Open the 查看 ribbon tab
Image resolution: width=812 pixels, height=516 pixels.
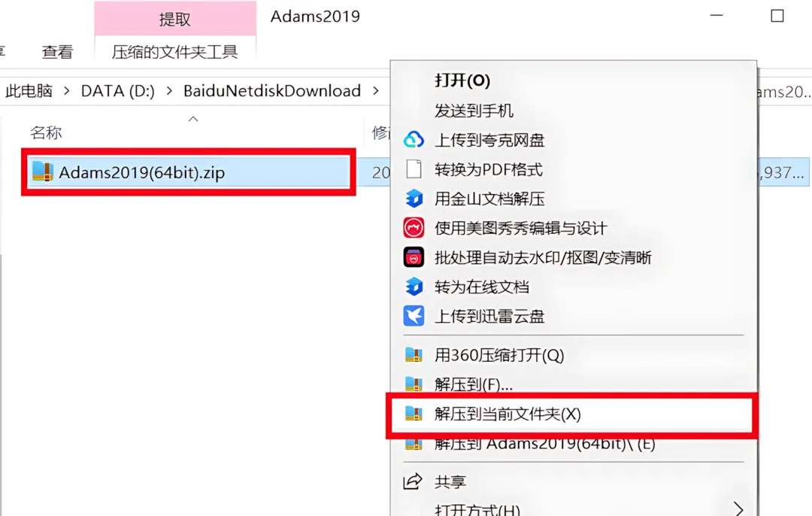tap(57, 52)
